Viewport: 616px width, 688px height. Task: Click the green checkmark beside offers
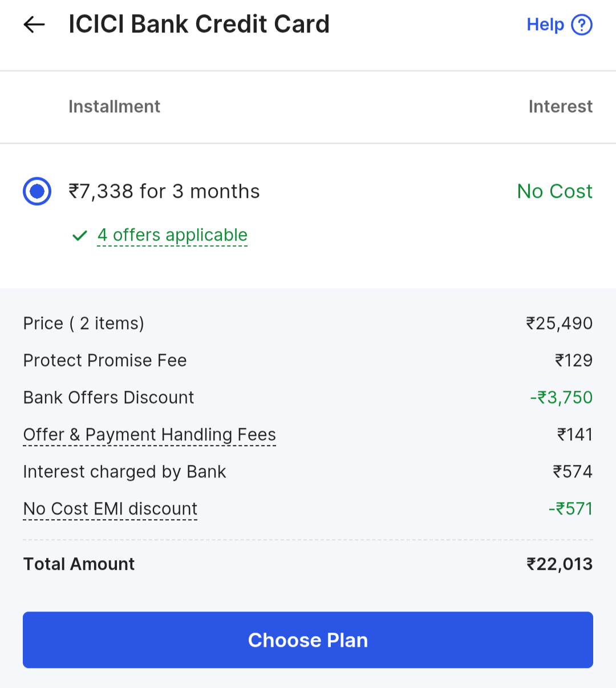pos(80,236)
